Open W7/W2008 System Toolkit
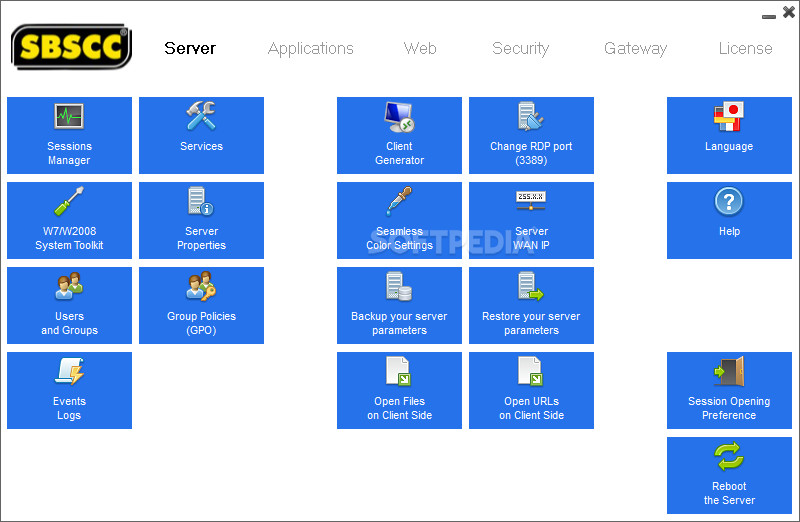 pos(69,220)
